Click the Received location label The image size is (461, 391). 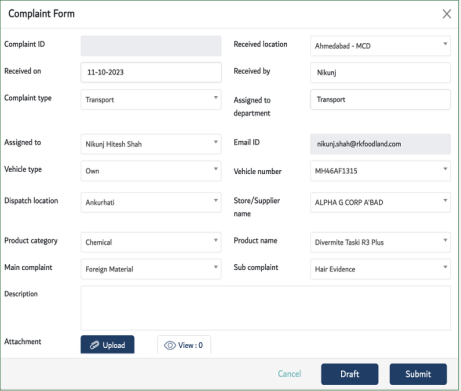(x=260, y=44)
